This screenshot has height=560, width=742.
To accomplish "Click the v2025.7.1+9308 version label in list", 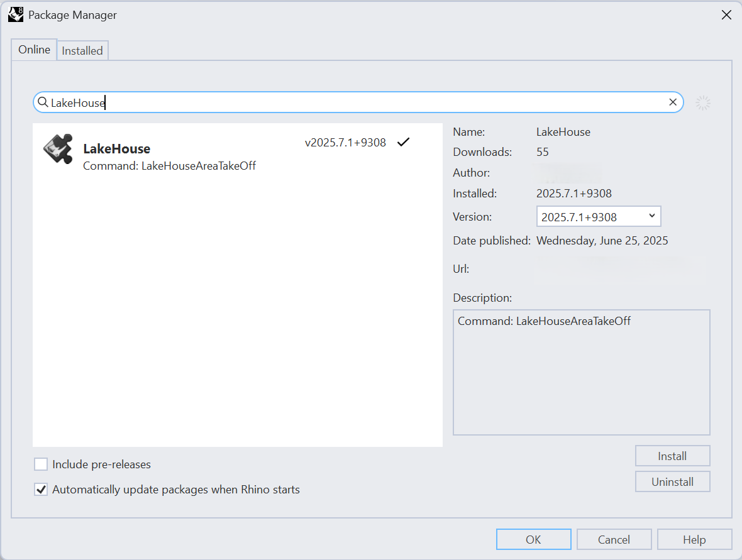I will pyautogui.click(x=345, y=143).
